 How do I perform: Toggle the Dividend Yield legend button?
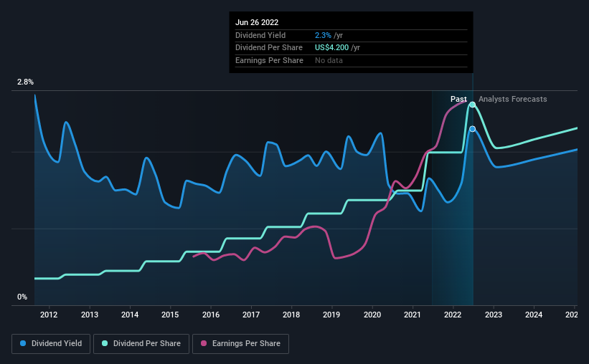point(51,344)
